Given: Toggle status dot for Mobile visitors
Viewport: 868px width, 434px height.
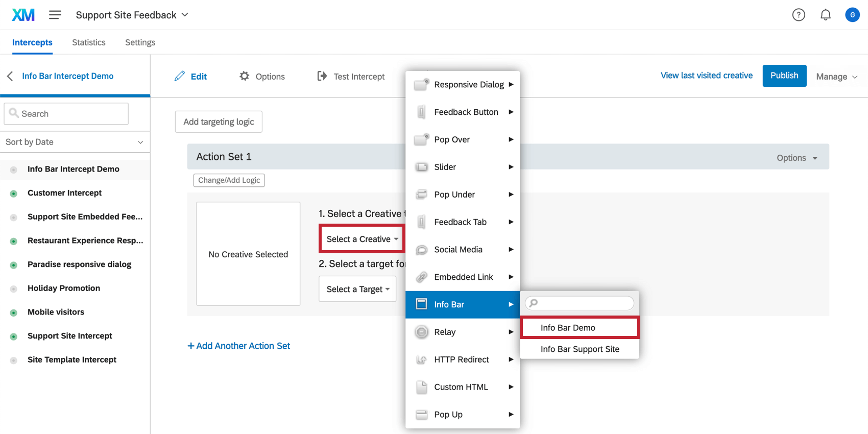Looking at the screenshot, I should click(x=14, y=312).
